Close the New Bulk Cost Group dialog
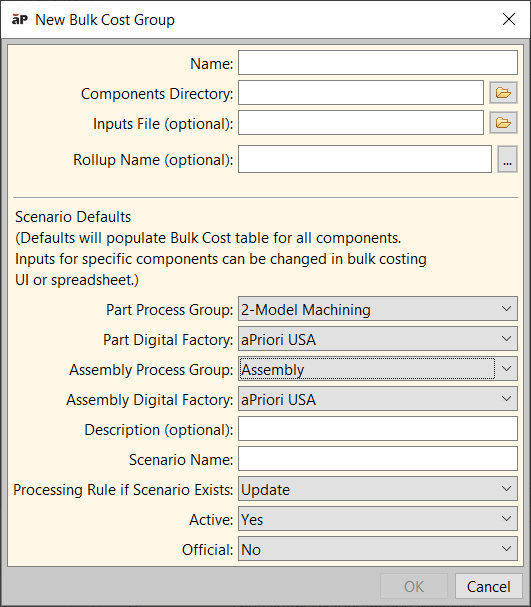 pos(509,19)
